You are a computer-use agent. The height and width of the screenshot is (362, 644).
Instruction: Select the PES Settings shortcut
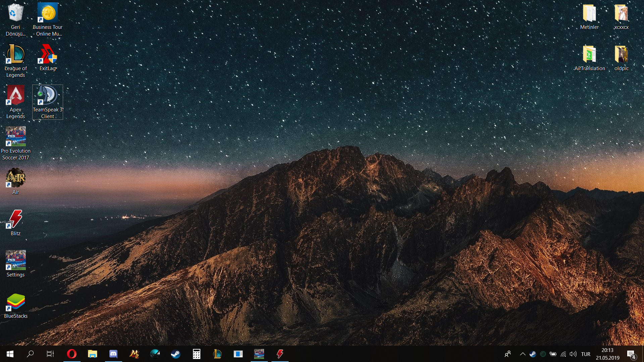(x=15, y=264)
